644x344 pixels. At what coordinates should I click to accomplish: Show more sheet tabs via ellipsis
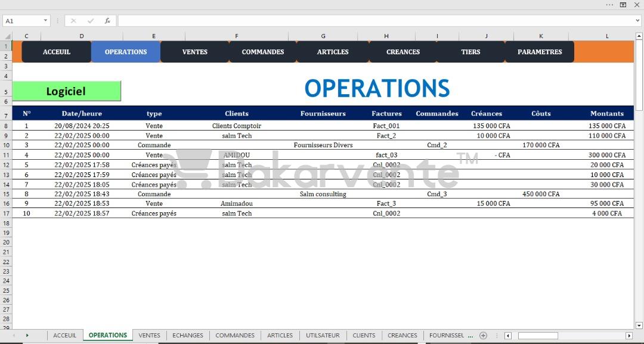click(x=470, y=336)
